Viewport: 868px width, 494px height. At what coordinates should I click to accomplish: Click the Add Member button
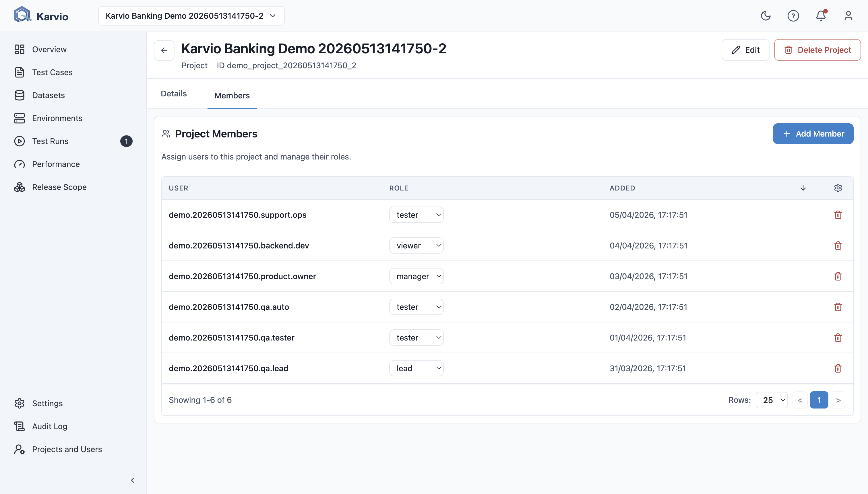click(x=813, y=134)
